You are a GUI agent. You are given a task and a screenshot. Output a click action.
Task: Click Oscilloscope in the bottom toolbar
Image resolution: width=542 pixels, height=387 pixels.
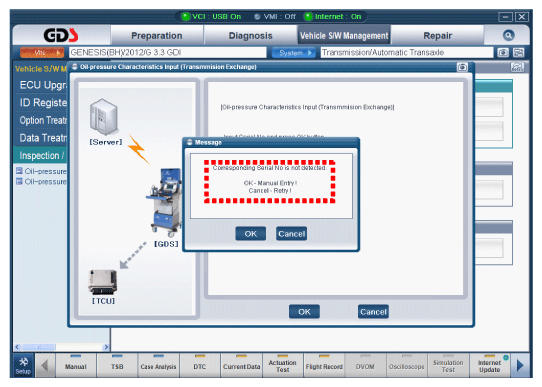(407, 366)
